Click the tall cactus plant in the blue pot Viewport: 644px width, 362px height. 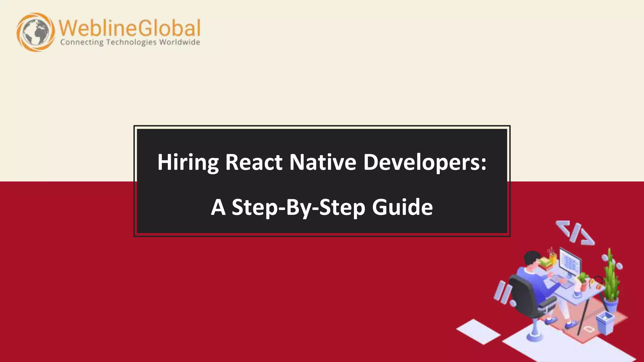coord(610,281)
